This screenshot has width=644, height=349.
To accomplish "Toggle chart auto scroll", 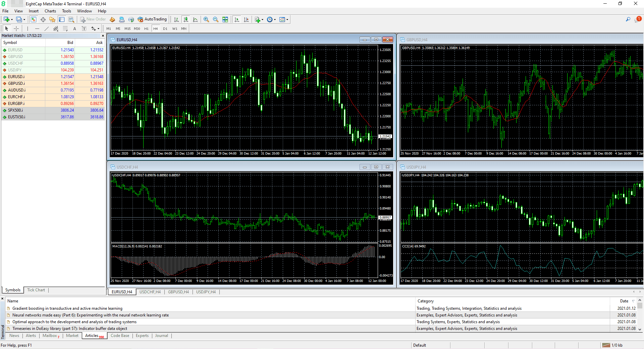I will (237, 19).
